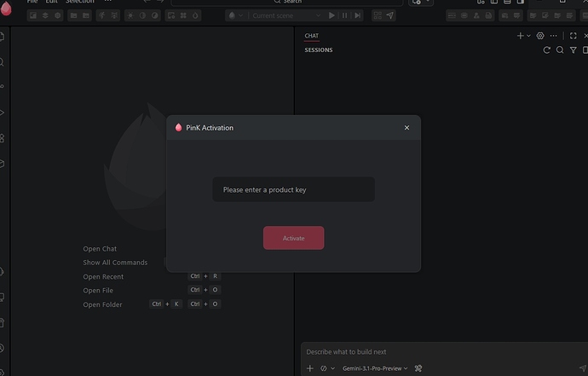Open the File menu

[x=32, y=2]
